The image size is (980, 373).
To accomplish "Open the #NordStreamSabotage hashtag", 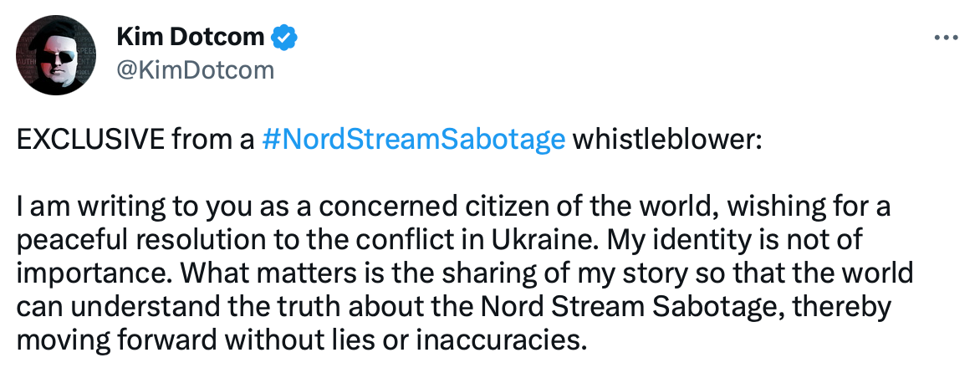I will pos(413,140).
